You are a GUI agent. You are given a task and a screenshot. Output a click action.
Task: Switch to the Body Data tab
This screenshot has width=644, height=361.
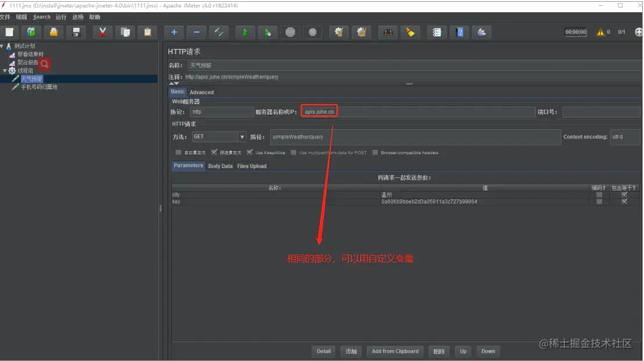tap(220, 166)
